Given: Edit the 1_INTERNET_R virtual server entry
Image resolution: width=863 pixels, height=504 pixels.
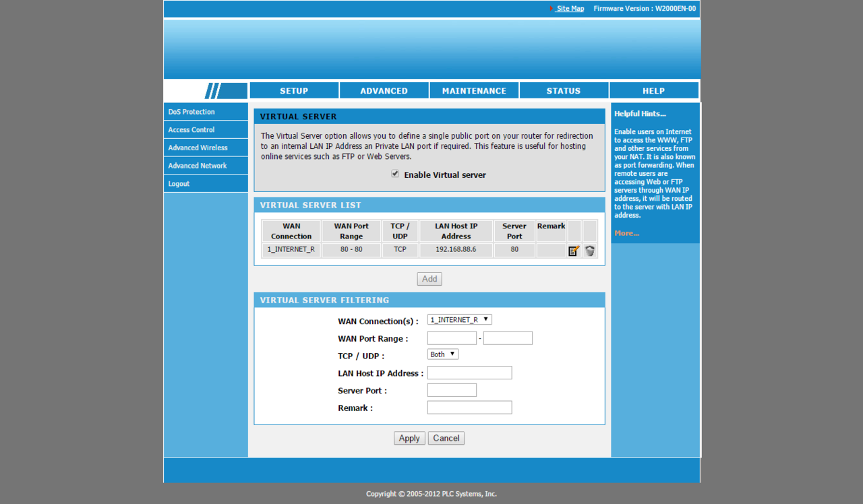Looking at the screenshot, I should point(574,251).
